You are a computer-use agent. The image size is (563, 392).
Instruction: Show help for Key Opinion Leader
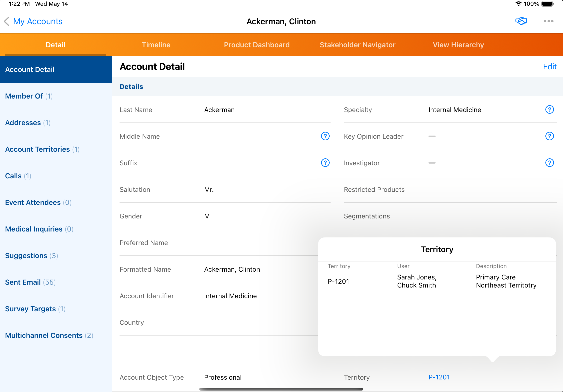pyautogui.click(x=549, y=136)
